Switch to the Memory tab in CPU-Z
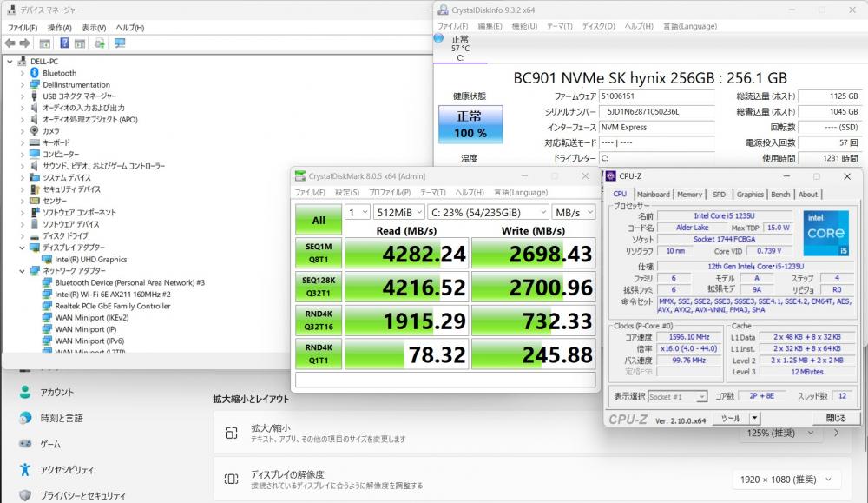Image resolution: width=868 pixels, height=503 pixels. pyautogui.click(x=689, y=195)
